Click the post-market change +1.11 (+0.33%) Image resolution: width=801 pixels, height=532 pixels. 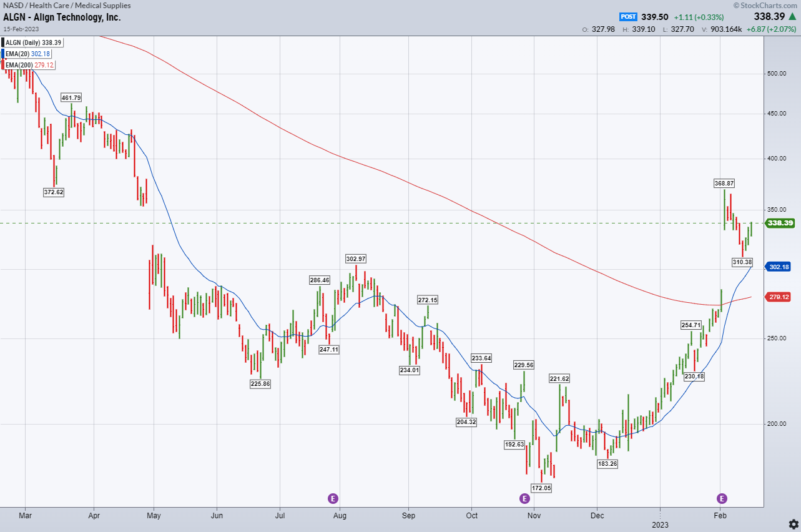(700, 17)
